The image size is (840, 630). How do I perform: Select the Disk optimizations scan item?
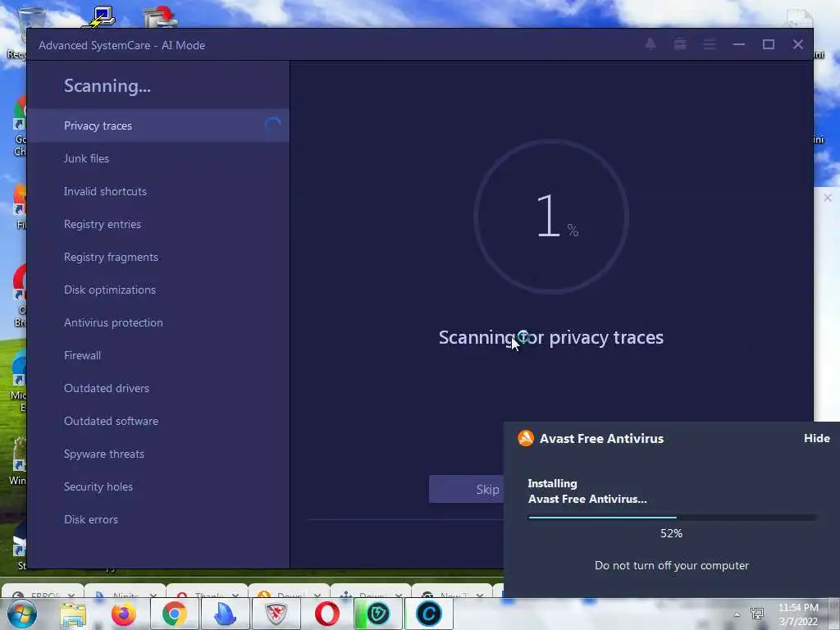[158, 290]
